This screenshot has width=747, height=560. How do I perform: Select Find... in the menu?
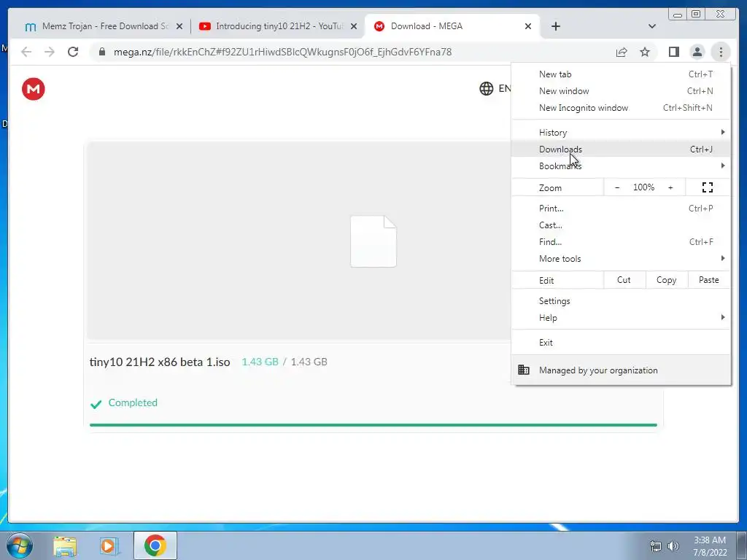(622, 242)
